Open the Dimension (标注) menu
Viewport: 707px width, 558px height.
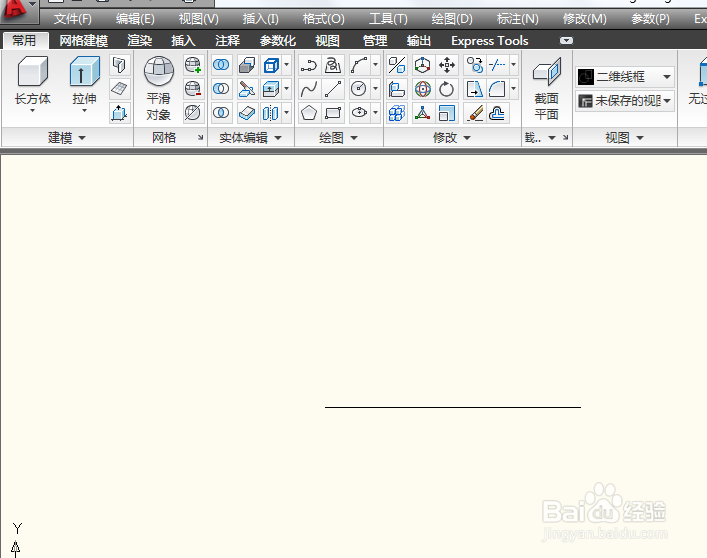click(518, 19)
